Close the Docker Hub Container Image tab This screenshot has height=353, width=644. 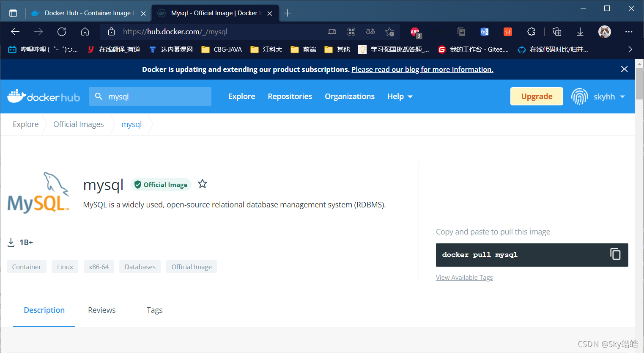click(x=143, y=14)
